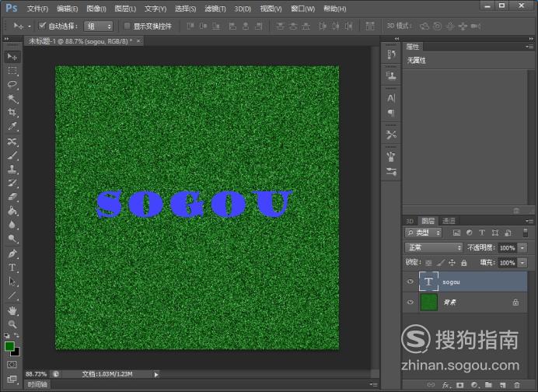Add a layer style with fx button
Image resolution: width=538 pixels, height=392 pixels.
[445, 385]
